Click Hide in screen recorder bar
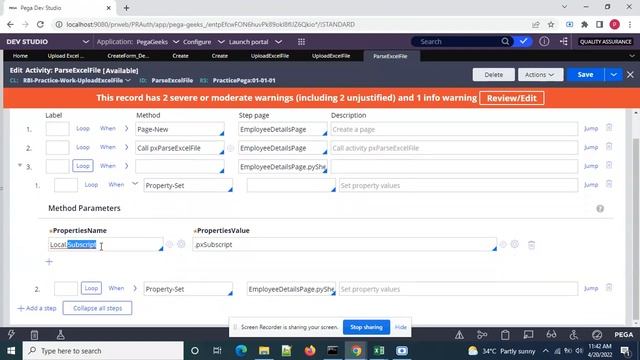This screenshot has height=360, width=640. tap(400, 327)
